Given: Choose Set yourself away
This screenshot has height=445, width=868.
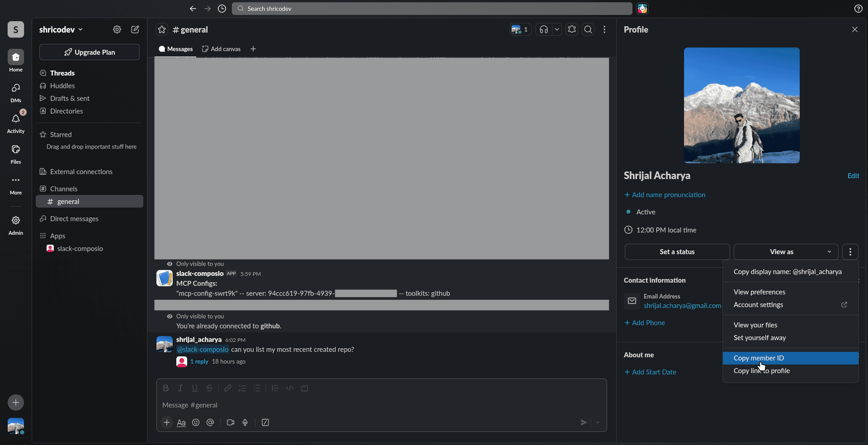Looking at the screenshot, I should pyautogui.click(x=790, y=338).
